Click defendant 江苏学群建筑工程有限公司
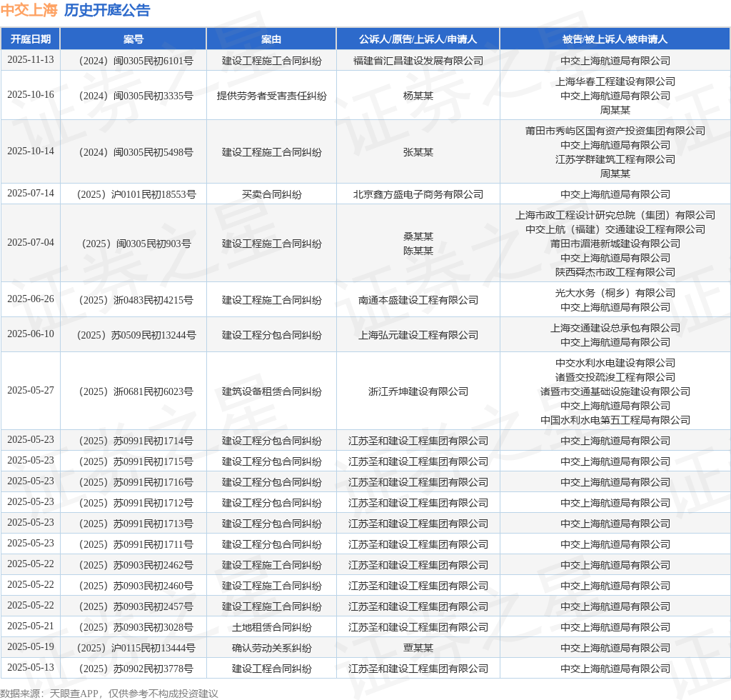The width and height of the screenshot is (731, 700). pyautogui.click(x=615, y=159)
